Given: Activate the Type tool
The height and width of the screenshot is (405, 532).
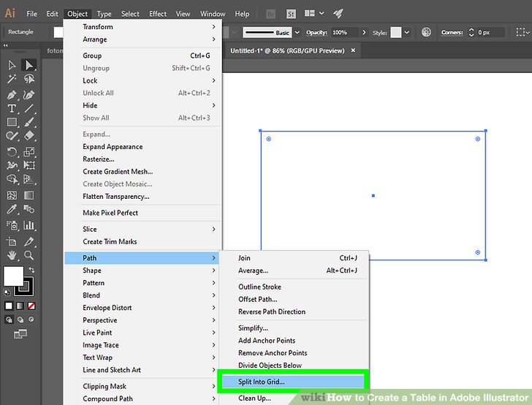Looking at the screenshot, I should 12,109.
